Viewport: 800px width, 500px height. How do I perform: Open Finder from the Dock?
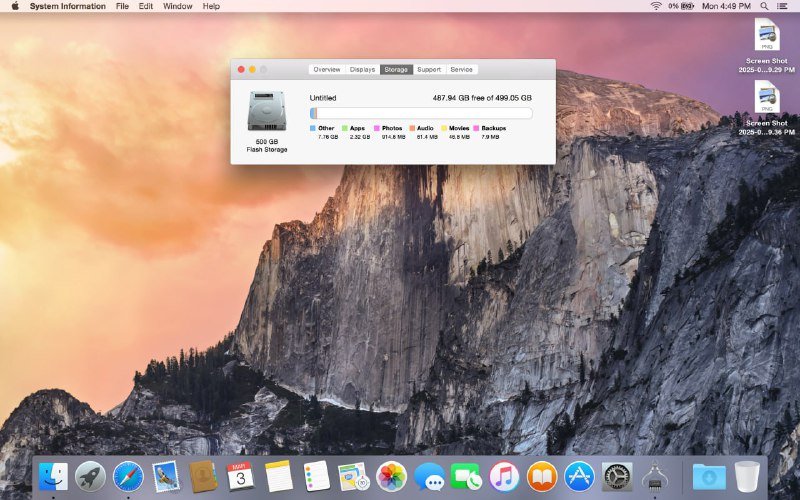coord(53,477)
